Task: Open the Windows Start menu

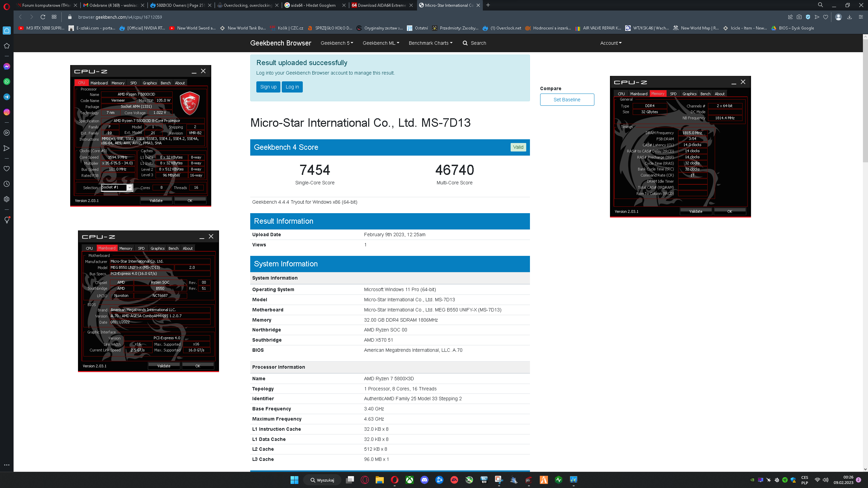Action: 294,480
